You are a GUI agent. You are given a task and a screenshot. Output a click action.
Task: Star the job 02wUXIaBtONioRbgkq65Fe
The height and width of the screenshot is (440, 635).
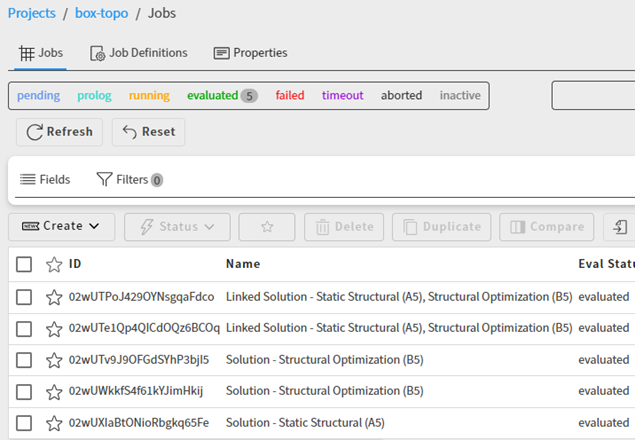54,423
